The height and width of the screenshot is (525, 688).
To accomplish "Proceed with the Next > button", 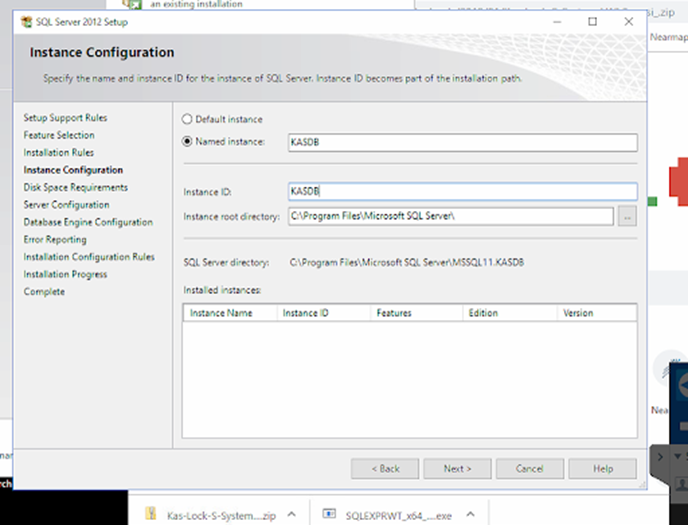I will click(x=457, y=469).
